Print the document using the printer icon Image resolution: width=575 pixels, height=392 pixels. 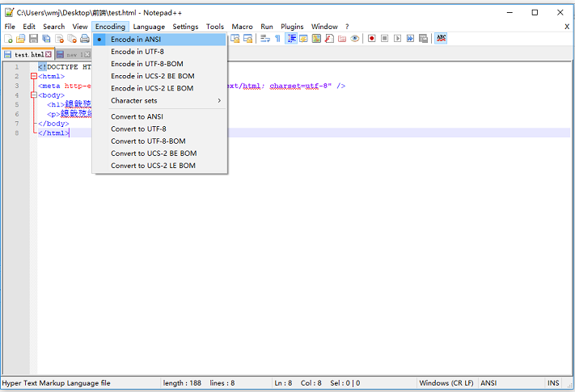coord(85,39)
